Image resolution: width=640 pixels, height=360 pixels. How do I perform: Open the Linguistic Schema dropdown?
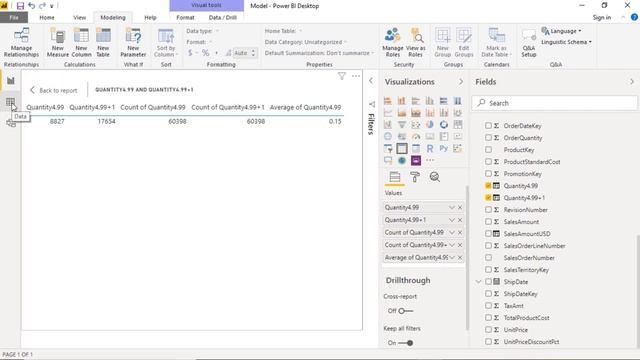567,42
